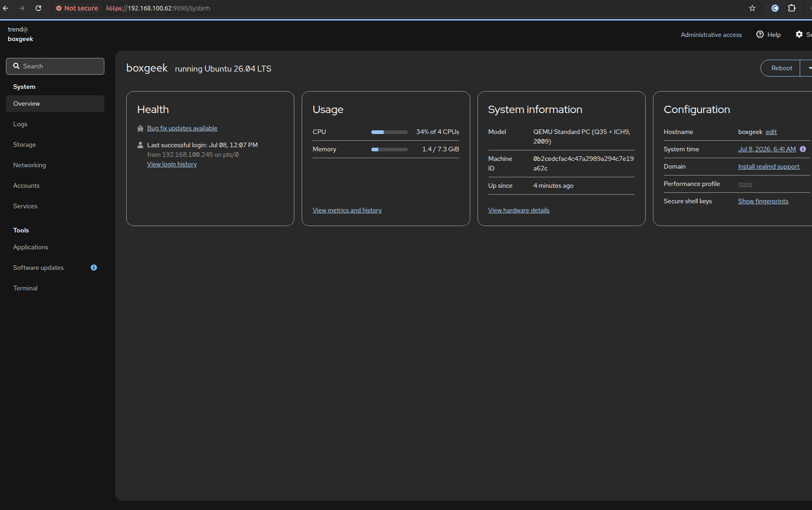This screenshot has height=510, width=812.
Task: Click the 'QEMU Standard PC' model text
Action: (x=582, y=136)
